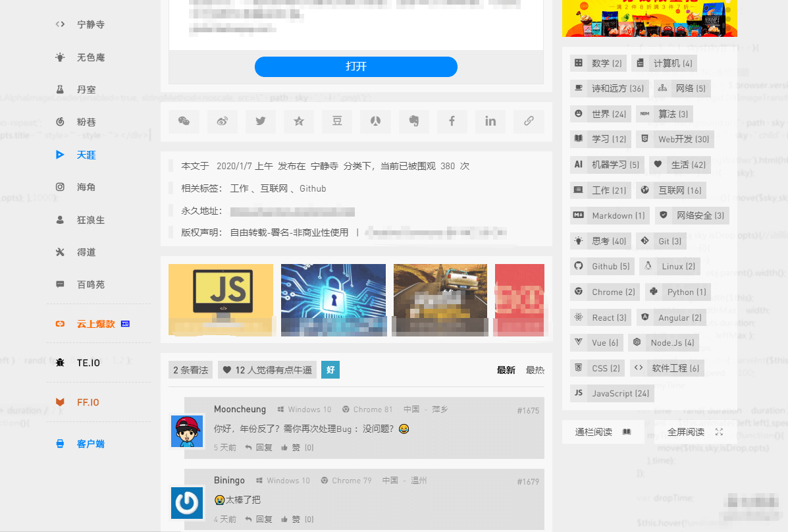Open 宁静寺 in the left sidebar
This screenshot has width=788, height=532.
click(90, 25)
